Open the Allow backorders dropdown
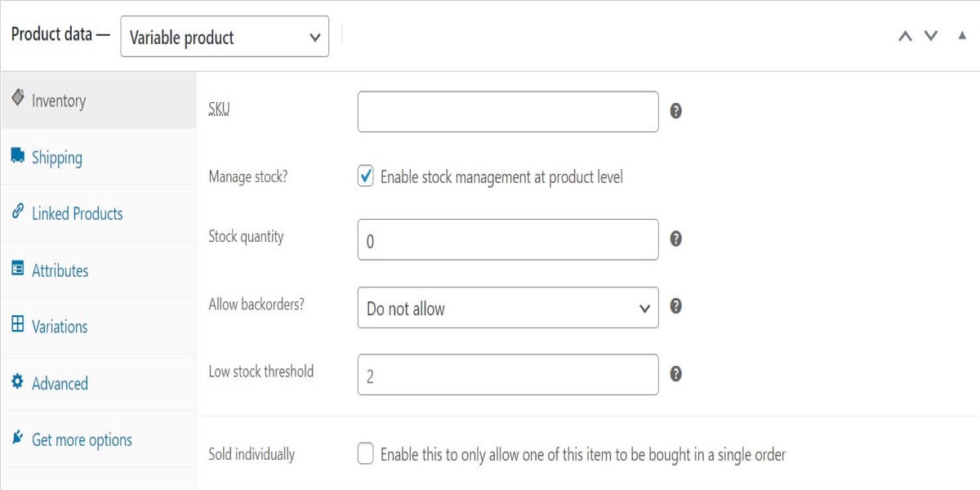 [x=507, y=308]
